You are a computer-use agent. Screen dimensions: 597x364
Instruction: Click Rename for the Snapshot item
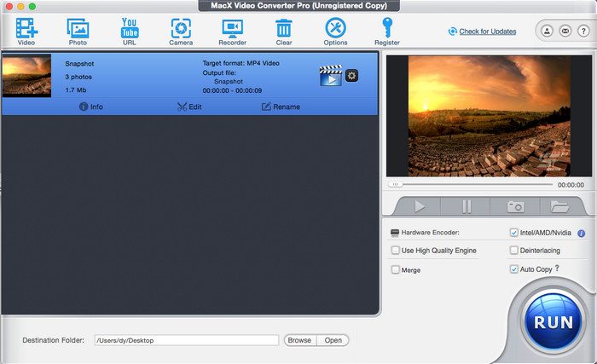pos(281,107)
